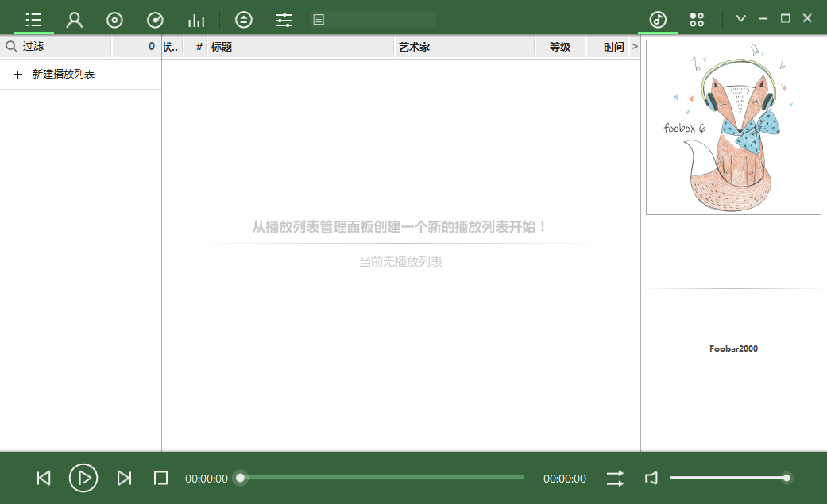Viewport: 827px width, 504px height.
Task: Expand more columns with the > arrow
Action: pyautogui.click(x=635, y=47)
